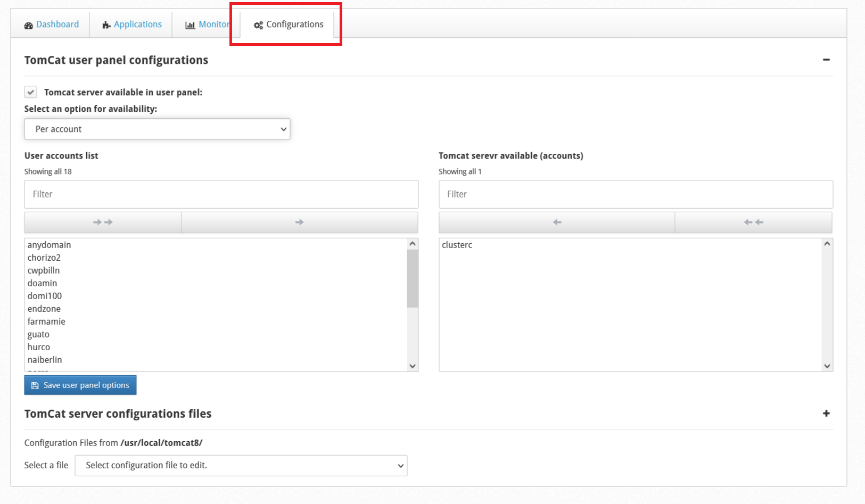Screen dimensions: 865x504
Task: Click user accounts list scroll up arrow
Action: click(413, 244)
